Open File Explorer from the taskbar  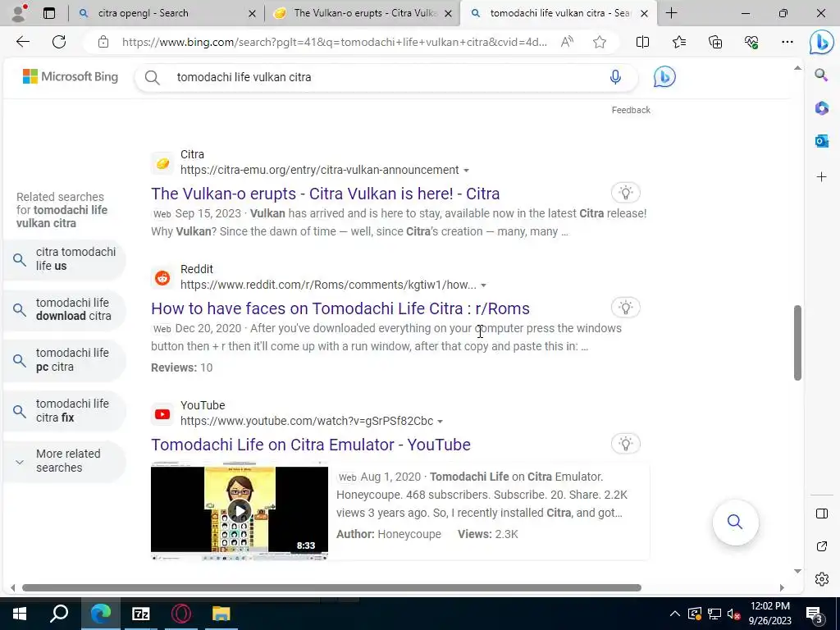[x=221, y=614]
